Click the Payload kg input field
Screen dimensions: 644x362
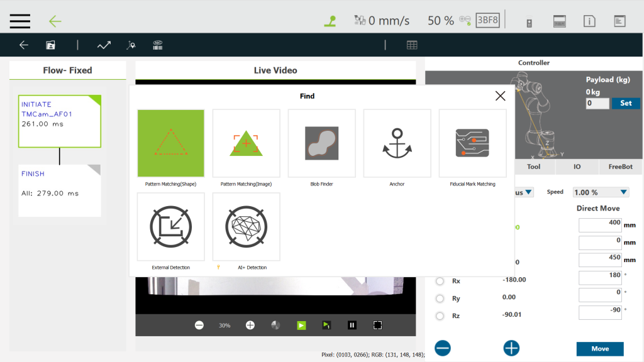[597, 104]
